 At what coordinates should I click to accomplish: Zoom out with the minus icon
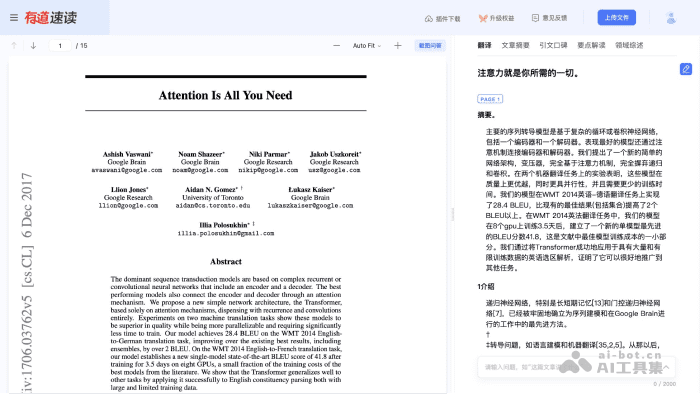(336, 46)
